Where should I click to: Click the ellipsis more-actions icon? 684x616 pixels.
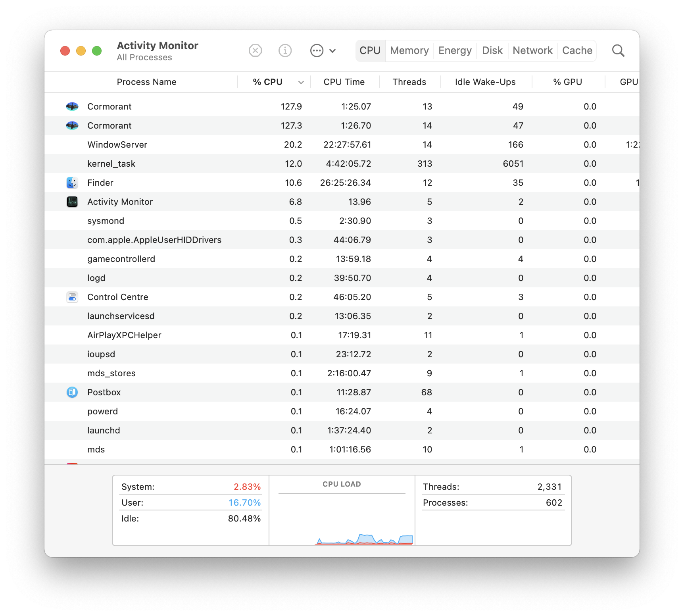(317, 51)
